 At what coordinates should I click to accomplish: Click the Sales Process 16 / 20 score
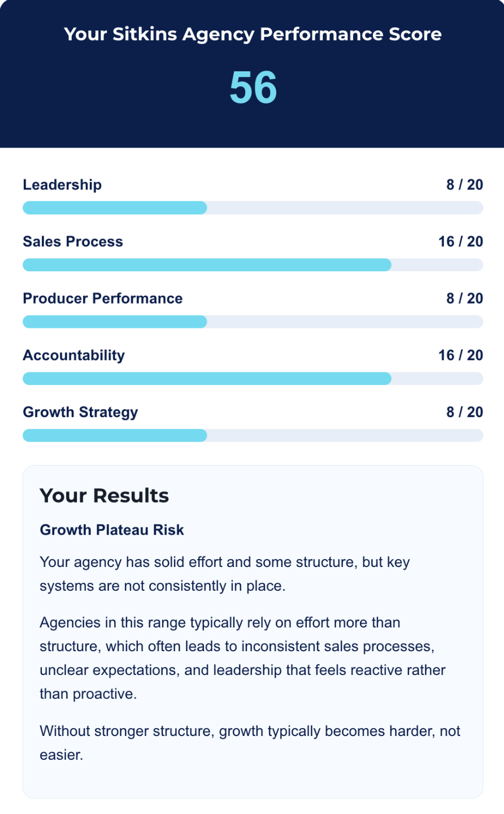click(x=460, y=242)
